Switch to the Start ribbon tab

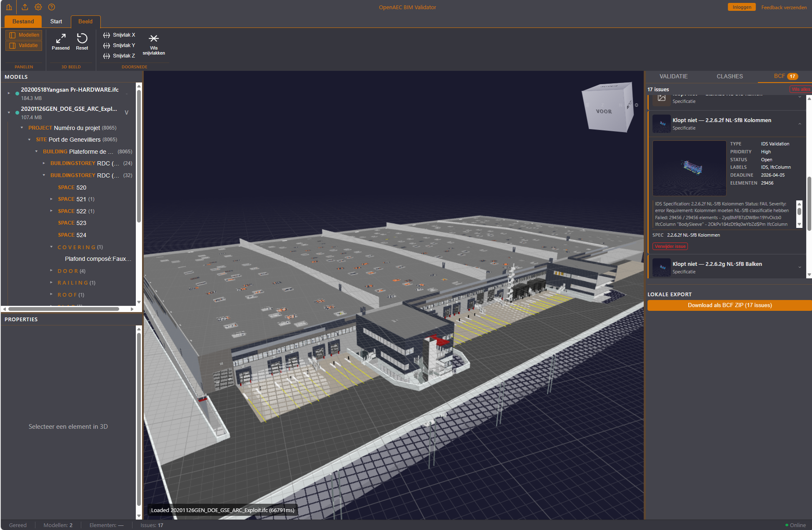click(56, 21)
